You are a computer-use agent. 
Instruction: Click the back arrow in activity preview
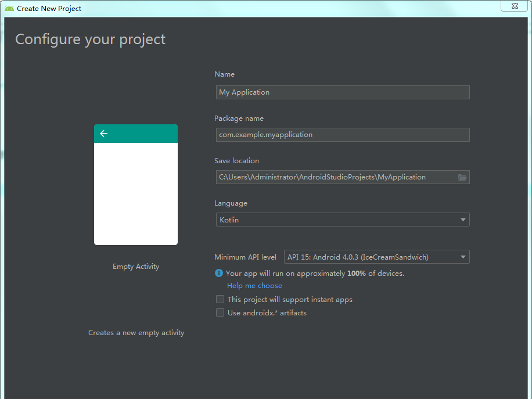coord(104,134)
